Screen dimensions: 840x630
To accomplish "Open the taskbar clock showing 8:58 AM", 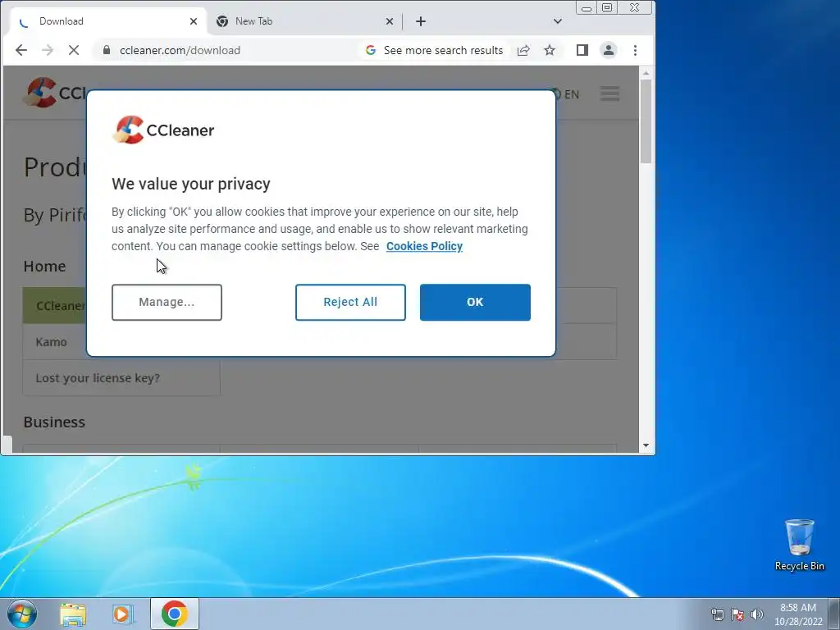I will [798, 614].
